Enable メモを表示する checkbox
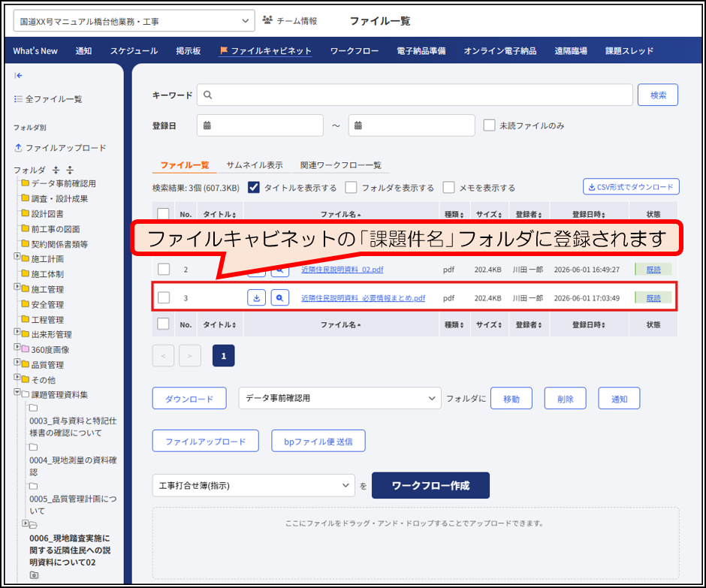The width and height of the screenshot is (706, 588). [448, 187]
